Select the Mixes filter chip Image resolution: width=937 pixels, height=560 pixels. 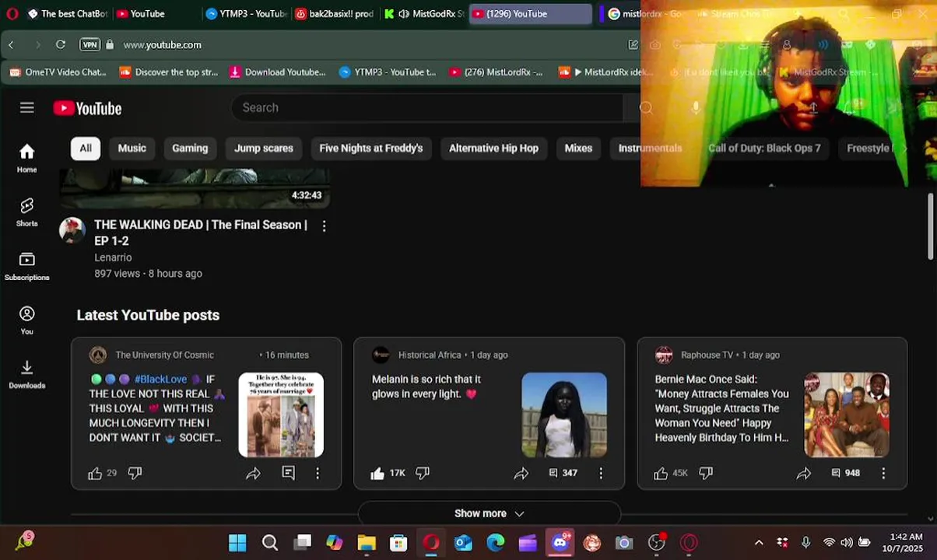(x=578, y=148)
